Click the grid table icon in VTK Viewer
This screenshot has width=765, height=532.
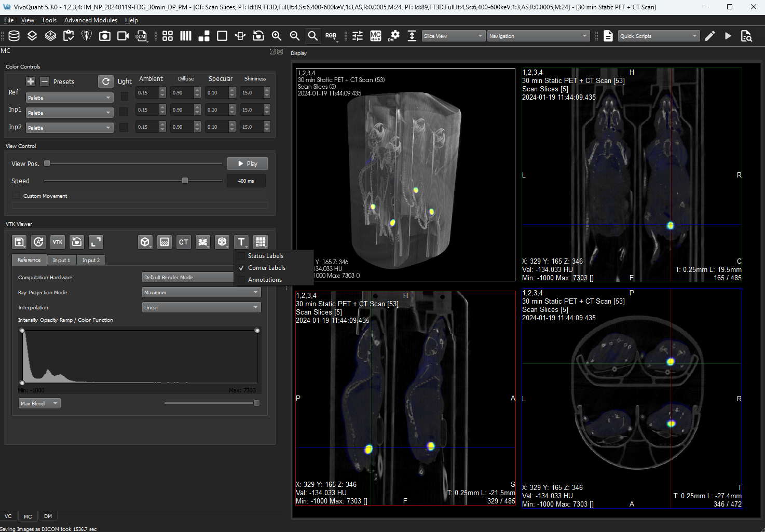point(261,242)
